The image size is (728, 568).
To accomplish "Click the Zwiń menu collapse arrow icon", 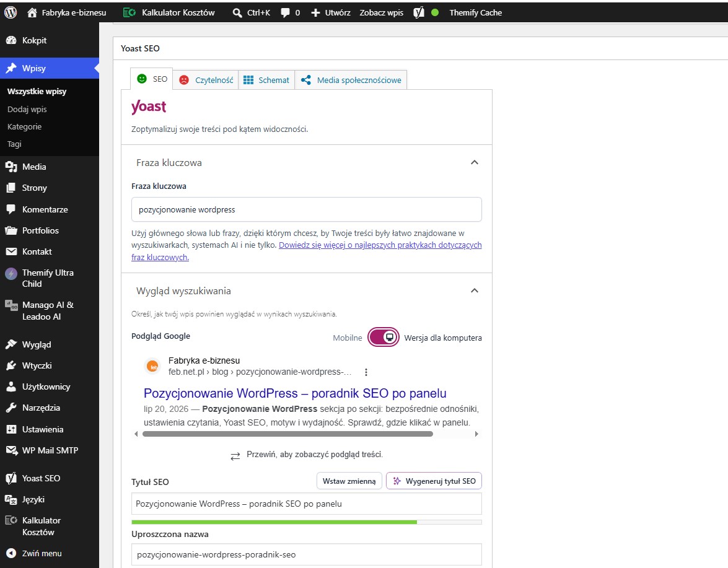I will 11,553.
